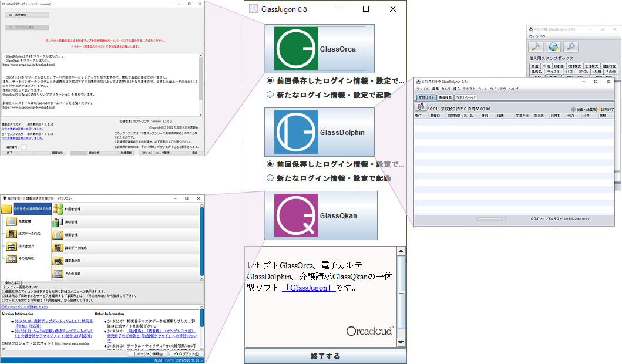Select the hammer tool icon in the stamp box
Image resolution: width=622 pixels, height=364 pixels.
(x=536, y=46)
